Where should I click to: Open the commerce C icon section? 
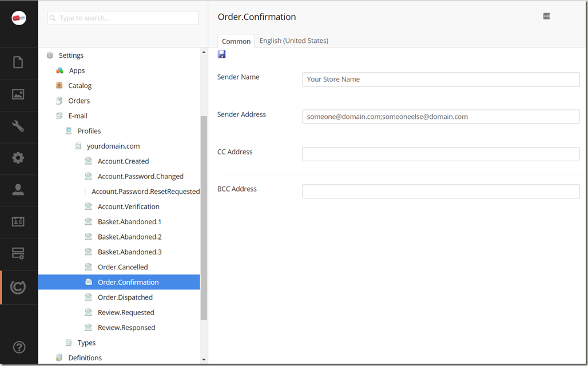click(18, 287)
